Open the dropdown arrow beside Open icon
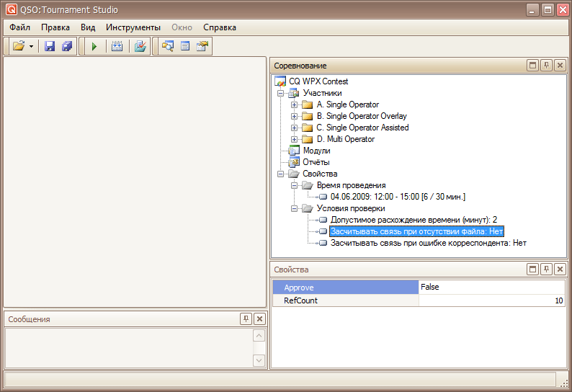 tap(32, 46)
